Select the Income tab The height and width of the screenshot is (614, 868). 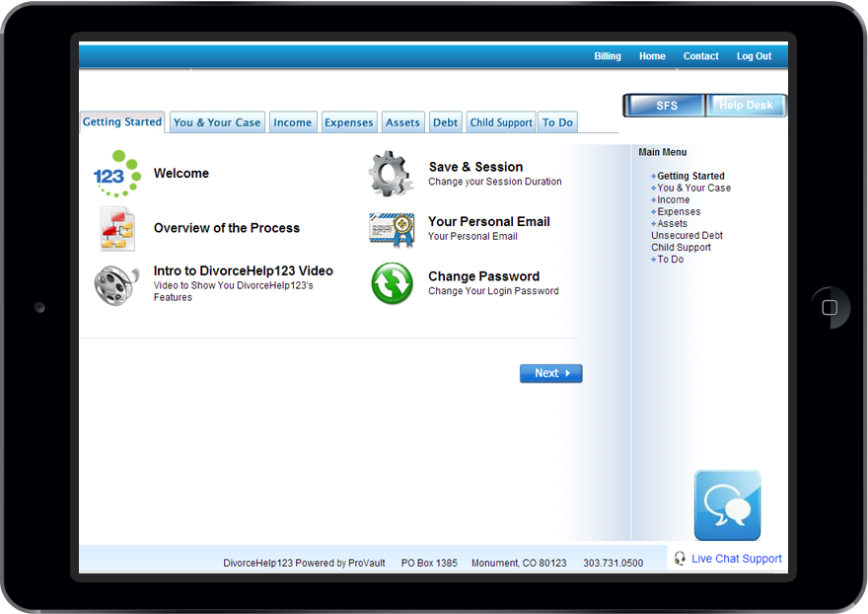pyautogui.click(x=292, y=122)
